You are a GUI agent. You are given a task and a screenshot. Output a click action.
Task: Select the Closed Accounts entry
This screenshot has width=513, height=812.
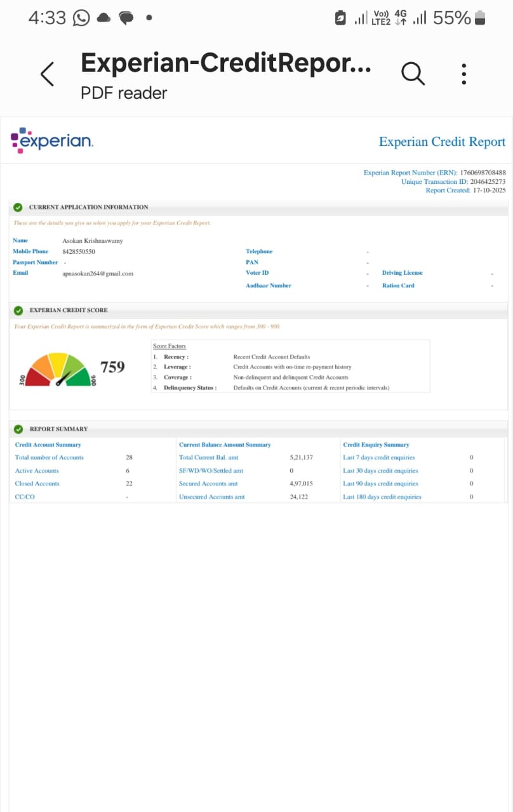coord(37,483)
